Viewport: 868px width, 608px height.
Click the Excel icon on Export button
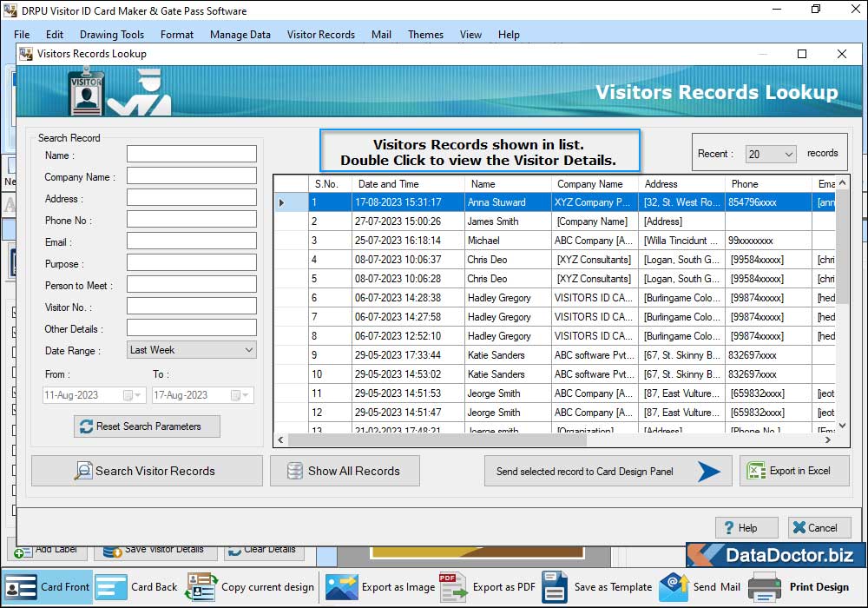pos(756,471)
